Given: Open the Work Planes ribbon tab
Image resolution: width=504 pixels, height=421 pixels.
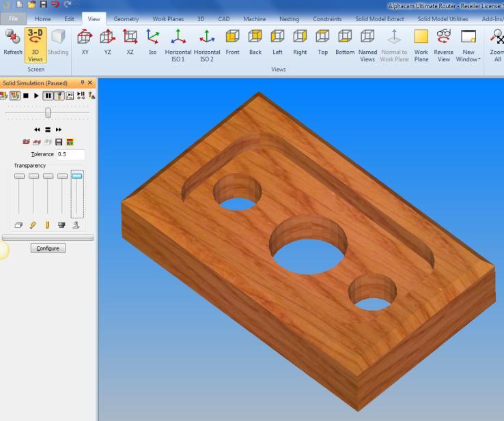Looking at the screenshot, I should tap(168, 19).
